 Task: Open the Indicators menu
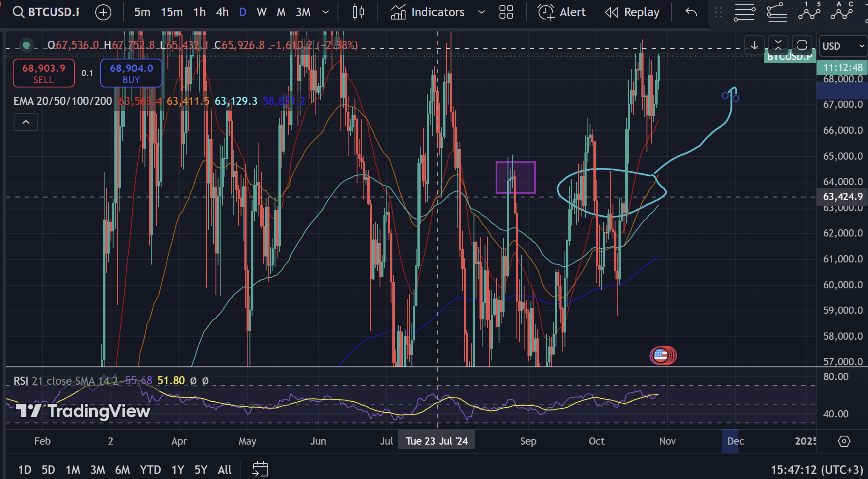pyautogui.click(x=428, y=12)
